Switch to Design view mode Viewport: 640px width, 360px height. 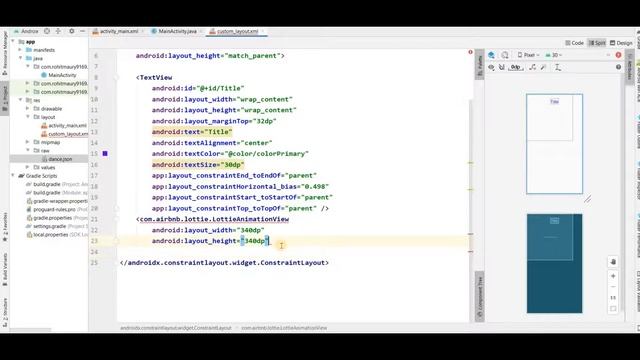(x=621, y=43)
